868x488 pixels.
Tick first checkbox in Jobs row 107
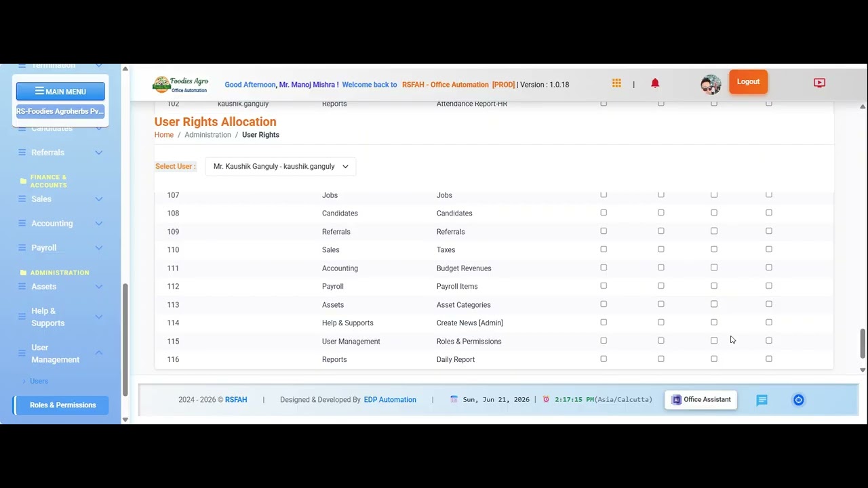[x=604, y=195]
